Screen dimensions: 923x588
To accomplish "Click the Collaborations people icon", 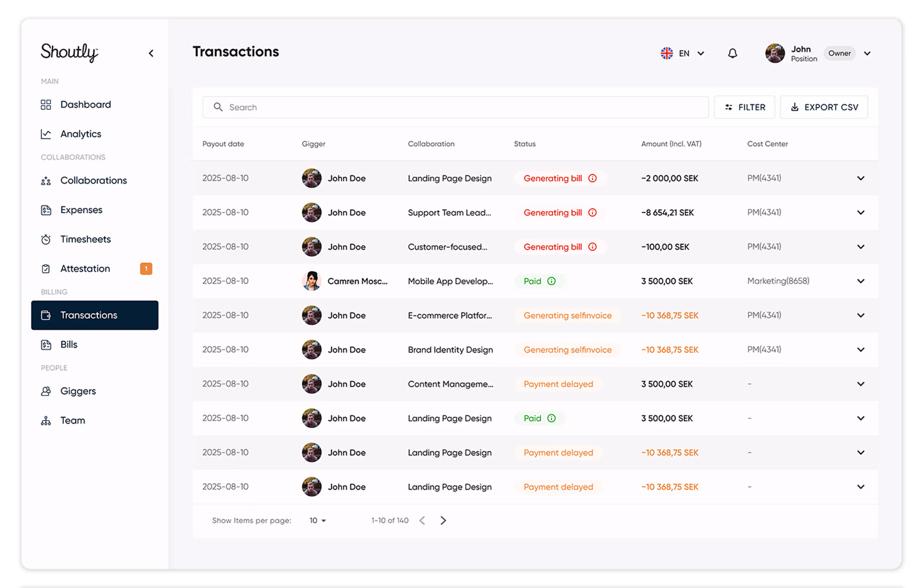I will [x=46, y=180].
